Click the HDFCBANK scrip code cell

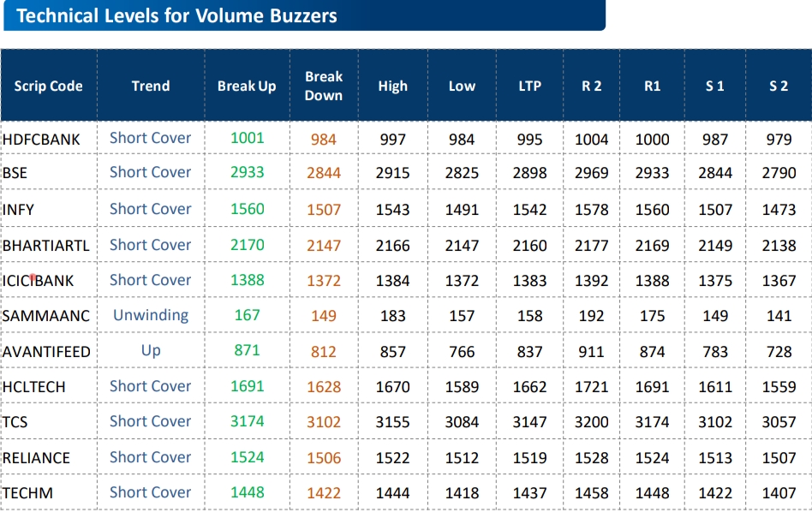[41, 139]
